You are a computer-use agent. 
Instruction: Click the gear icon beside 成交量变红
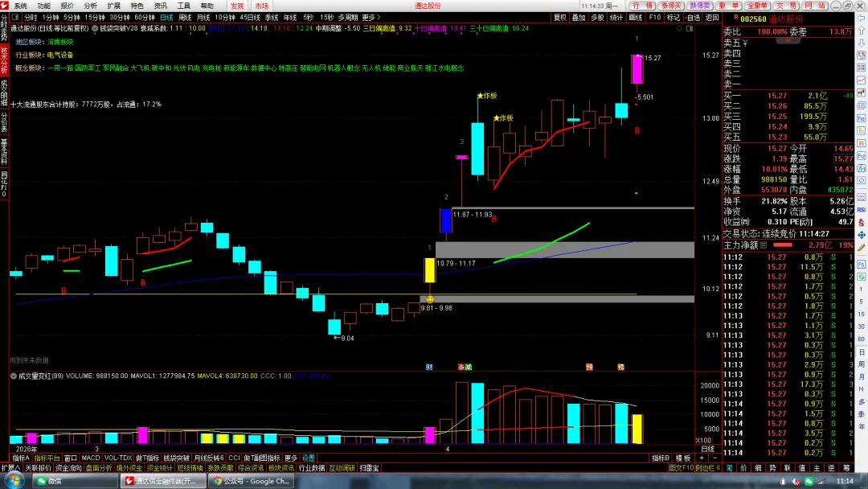[x=14, y=376]
